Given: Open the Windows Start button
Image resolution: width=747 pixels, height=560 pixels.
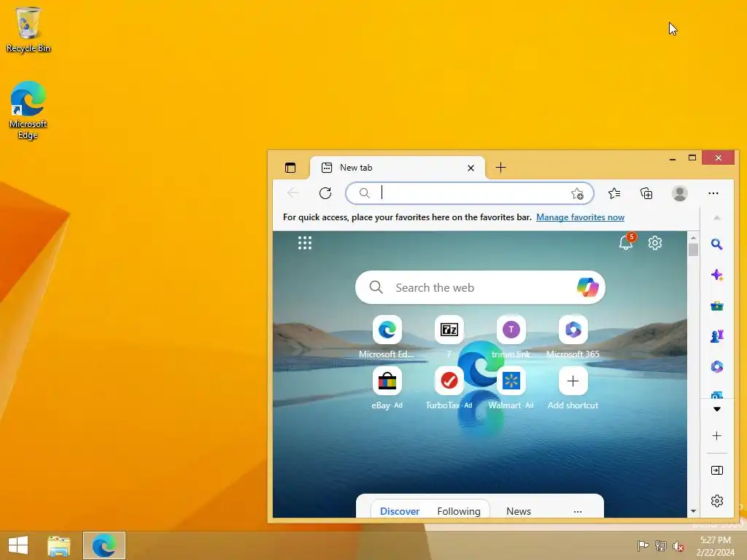Looking at the screenshot, I should pos(18,545).
